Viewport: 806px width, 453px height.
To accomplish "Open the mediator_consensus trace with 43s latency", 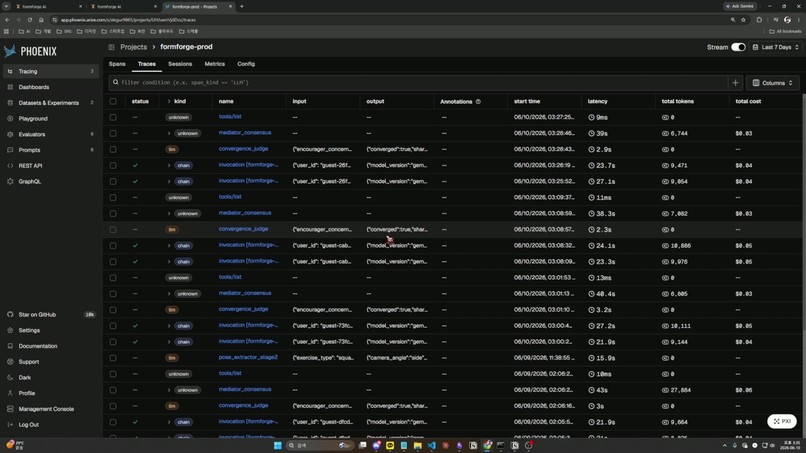I will click(x=245, y=390).
